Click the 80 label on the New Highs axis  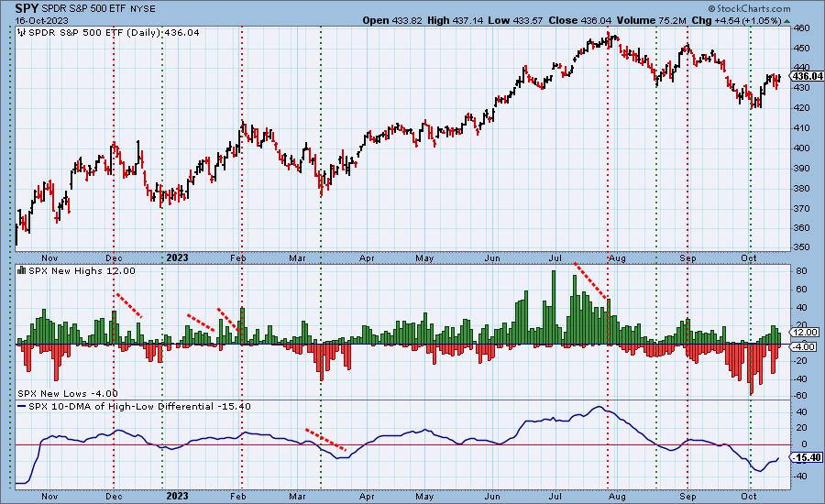point(802,271)
